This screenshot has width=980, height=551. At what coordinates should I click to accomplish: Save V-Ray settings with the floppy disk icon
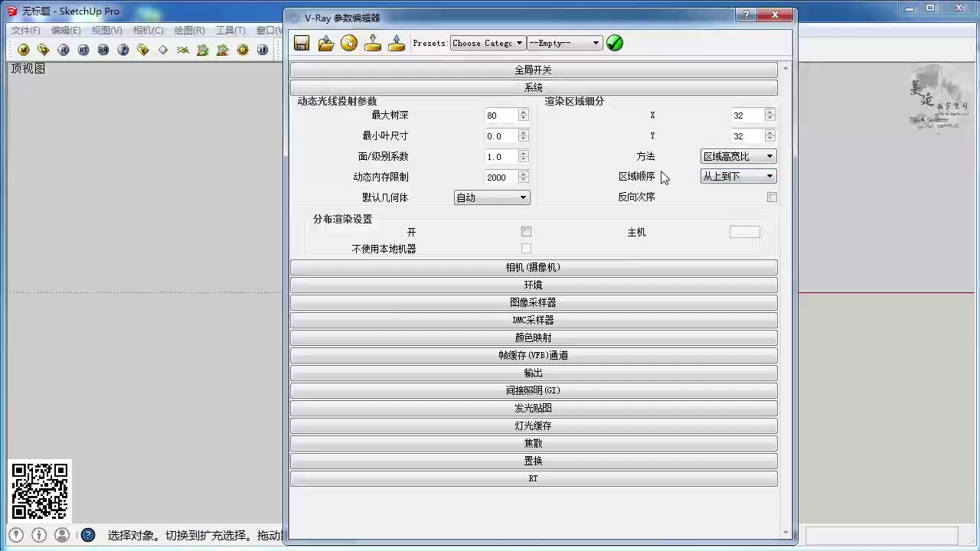click(301, 43)
